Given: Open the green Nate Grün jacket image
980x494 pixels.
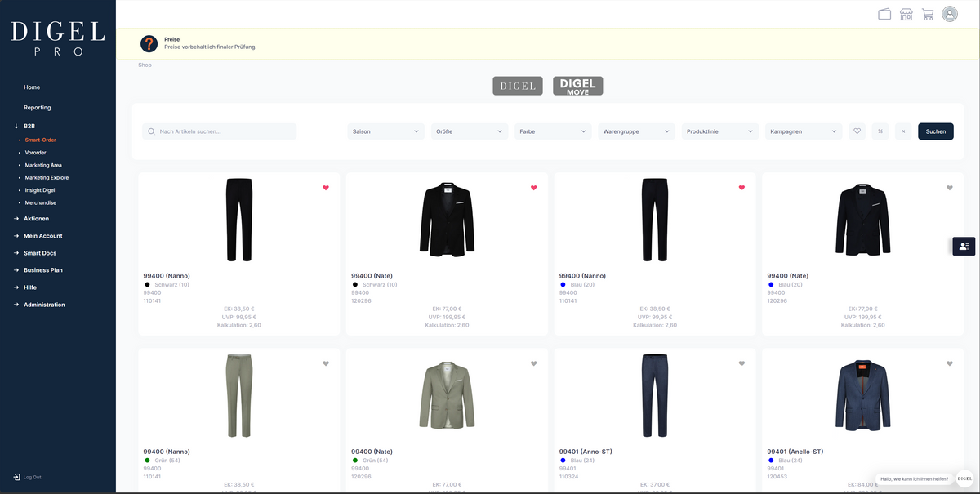Looking at the screenshot, I should [x=447, y=394].
